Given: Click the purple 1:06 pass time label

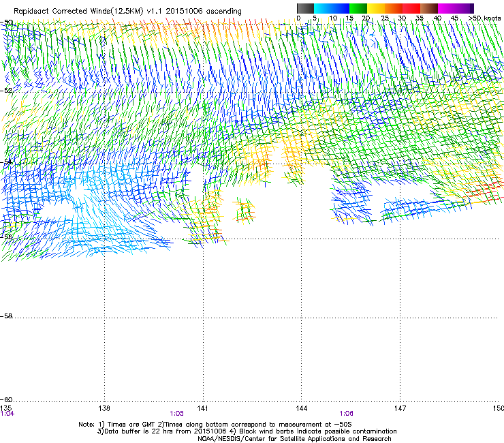Looking at the screenshot, I should pyautogui.click(x=346, y=414).
